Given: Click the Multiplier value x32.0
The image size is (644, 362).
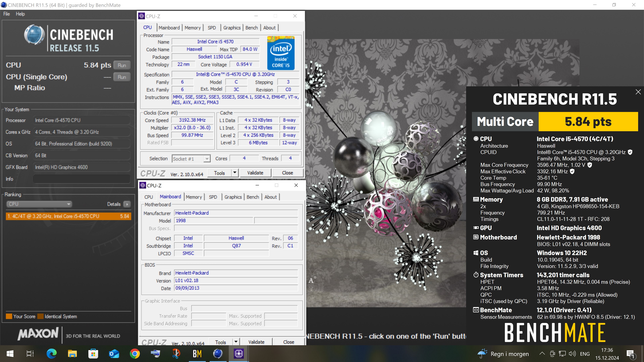Looking at the screenshot, I should coord(192,128).
